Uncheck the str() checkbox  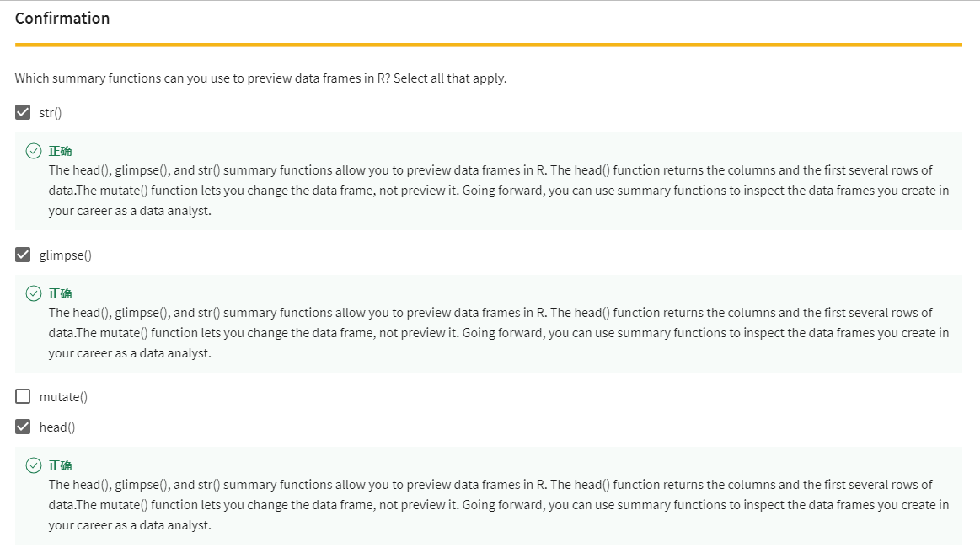(23, 112)
